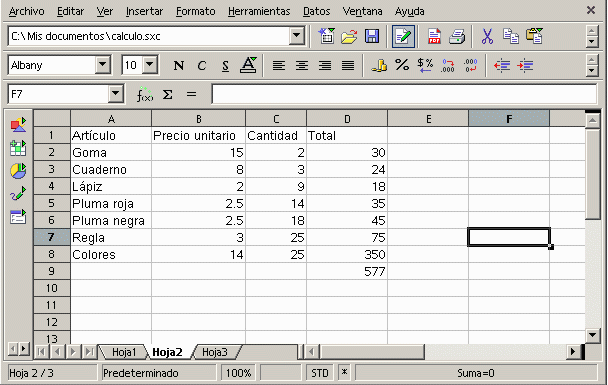Switch to the Hoja3 sheet tab
608x385 pixels.
coord(214,352)
